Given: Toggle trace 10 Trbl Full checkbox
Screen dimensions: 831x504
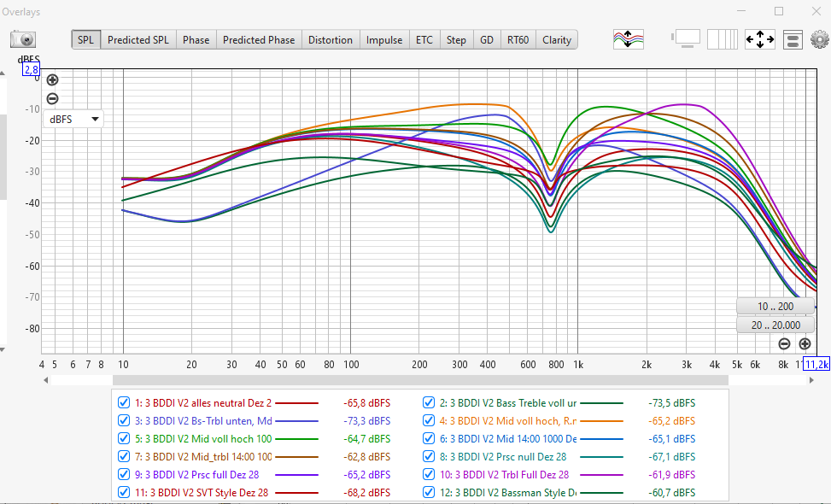Looking at the screenshot, I should [x=430, y=474].
